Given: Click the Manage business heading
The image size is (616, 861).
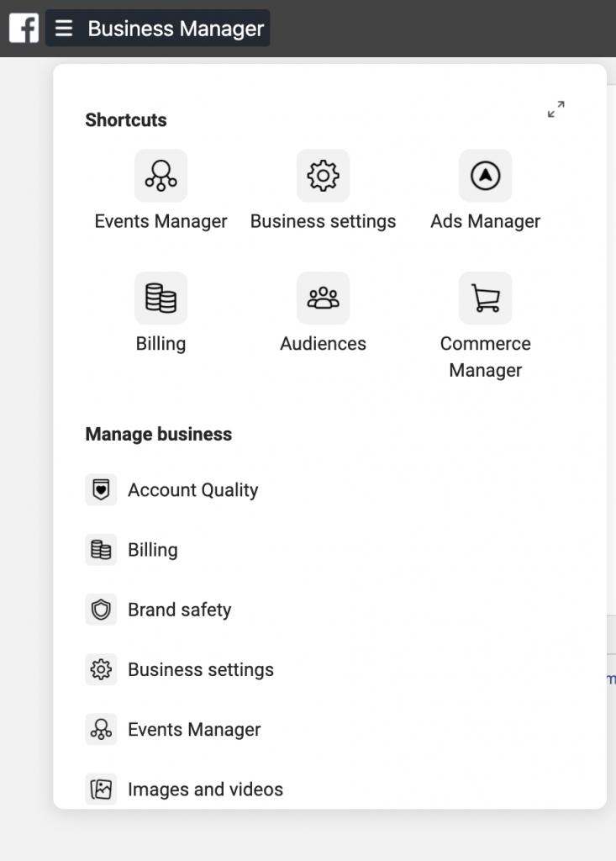Looking at the screenshot, I should 159,435.
